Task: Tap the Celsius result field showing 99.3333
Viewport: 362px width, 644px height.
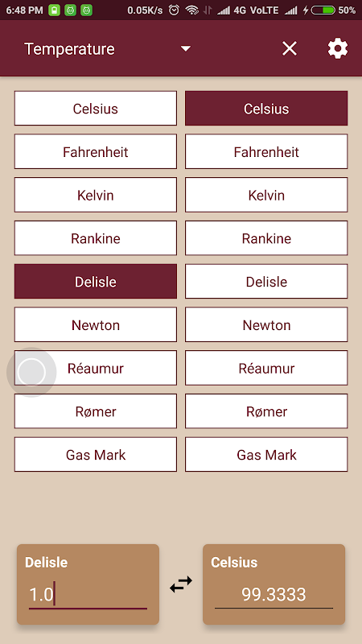Action: [274, 595]
